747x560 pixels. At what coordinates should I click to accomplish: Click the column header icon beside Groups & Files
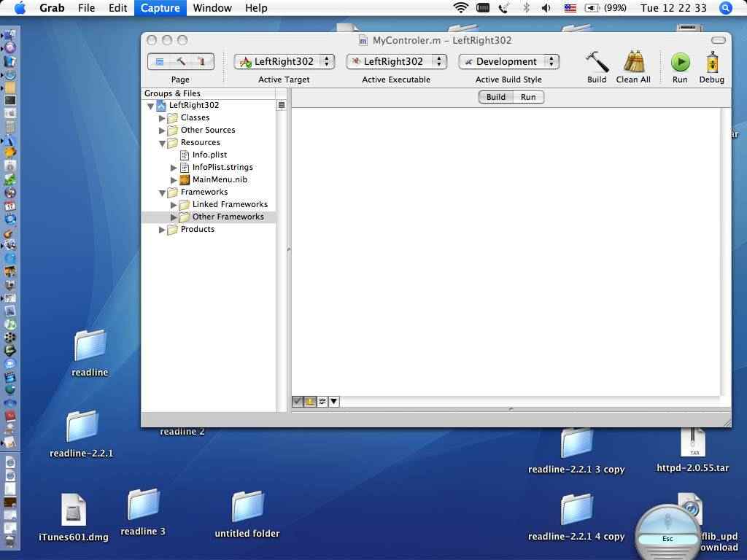(x=281, y=105)
